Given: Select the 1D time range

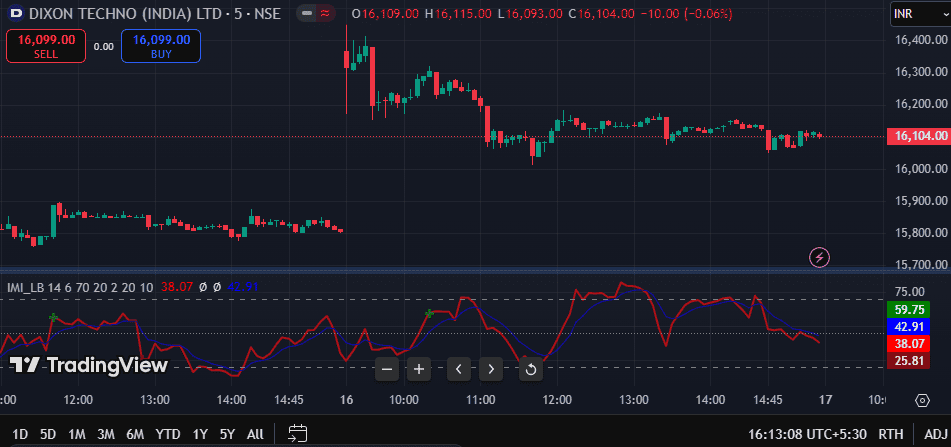Looking at the screenshot, I should 20,434.
